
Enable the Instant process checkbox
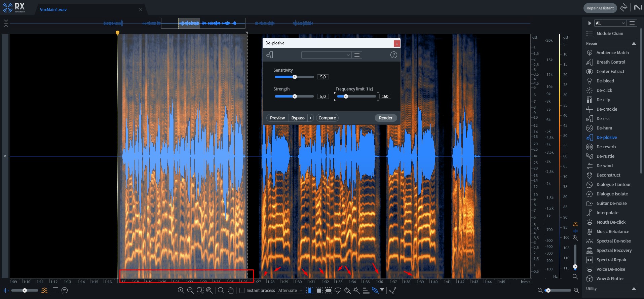point(242,290)
